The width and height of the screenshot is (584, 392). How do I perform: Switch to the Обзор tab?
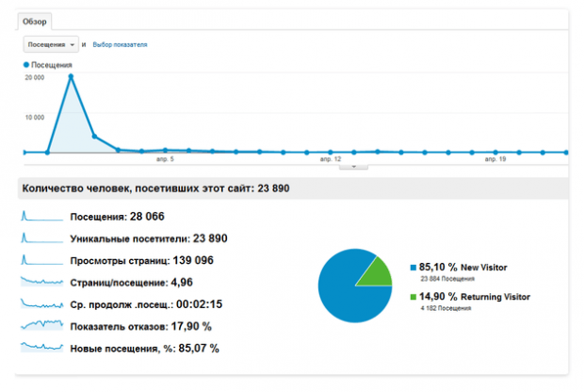click(35, 21)
